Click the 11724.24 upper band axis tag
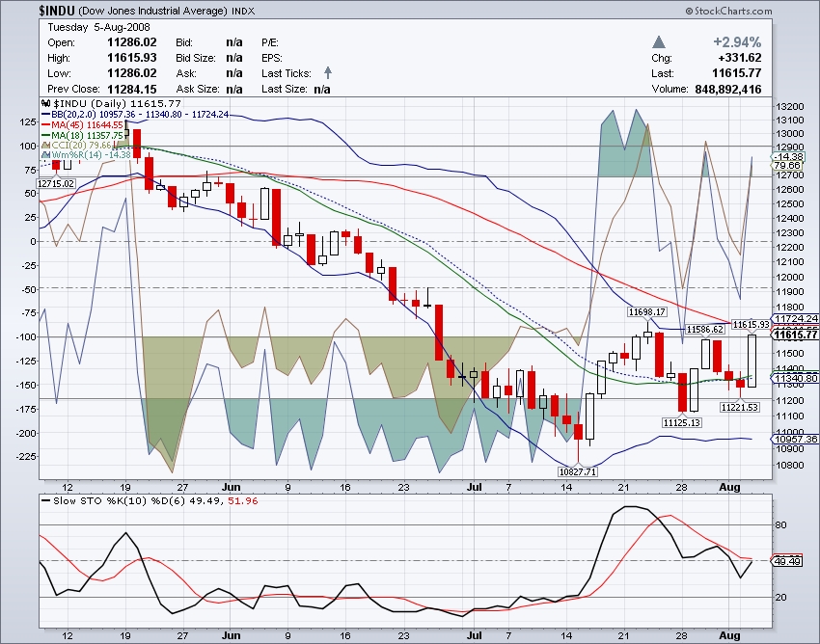This screenshot has height=644, width=820. point(796,319)
